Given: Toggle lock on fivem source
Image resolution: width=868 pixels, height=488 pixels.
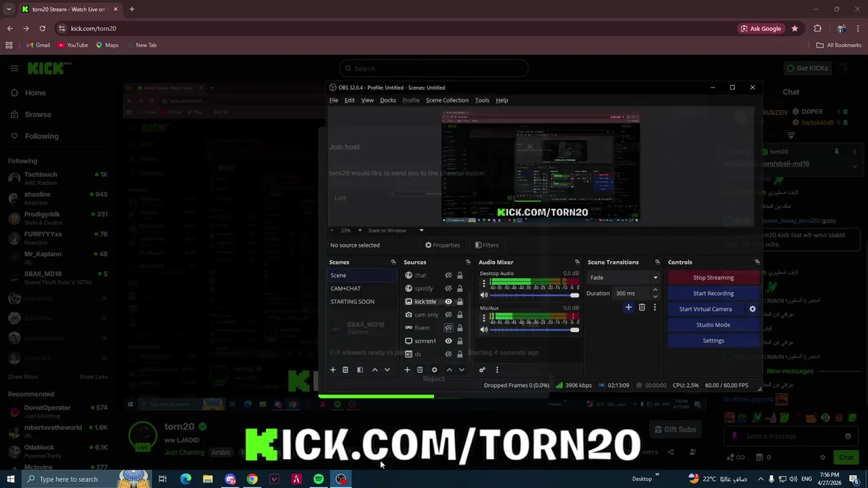Looking at the screenshot, I should click(x=460, y=328).
